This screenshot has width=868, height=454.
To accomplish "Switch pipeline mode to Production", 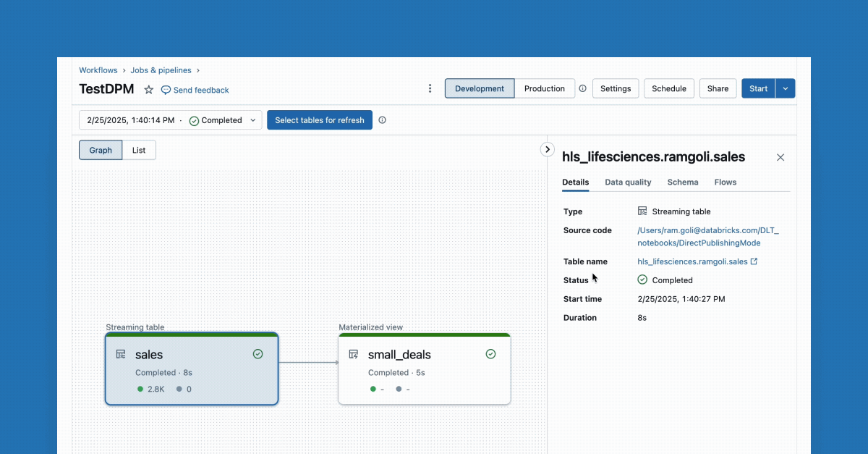I will point(544,88).
